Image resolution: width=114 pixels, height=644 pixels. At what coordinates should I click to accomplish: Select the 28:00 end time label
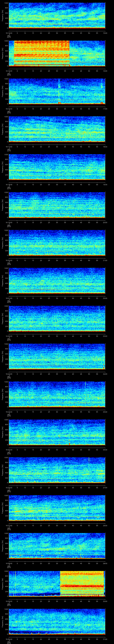[x=105, y=525]
